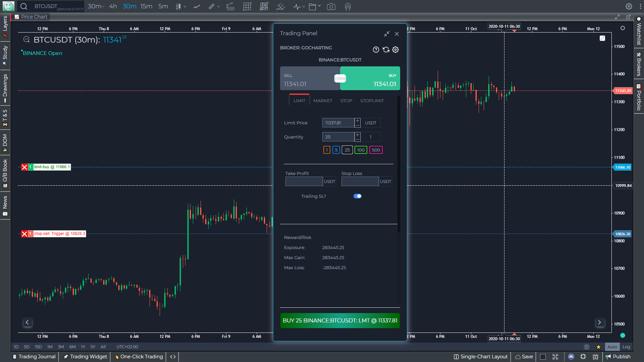This screenshot has height=362, width=644.
Task: Toggle the Trailing SL switch
Action: click(x=358, y=196)
